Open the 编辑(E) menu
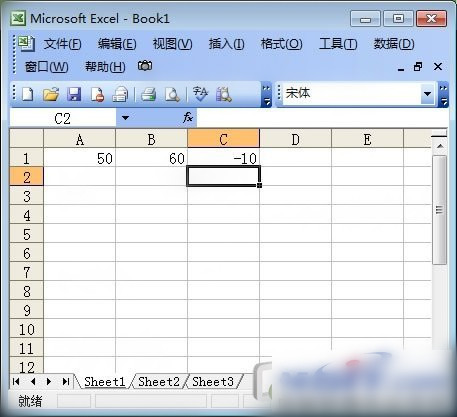Screen dimensions: 457x417 pyautogui.click(x=117, y=44)
